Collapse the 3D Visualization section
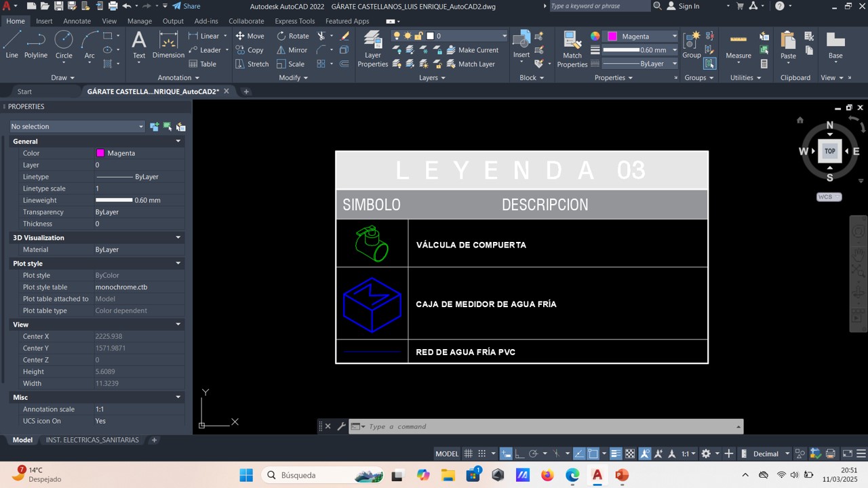The height and width of the screenshot is (488, 868). click(x=178, y=237)
